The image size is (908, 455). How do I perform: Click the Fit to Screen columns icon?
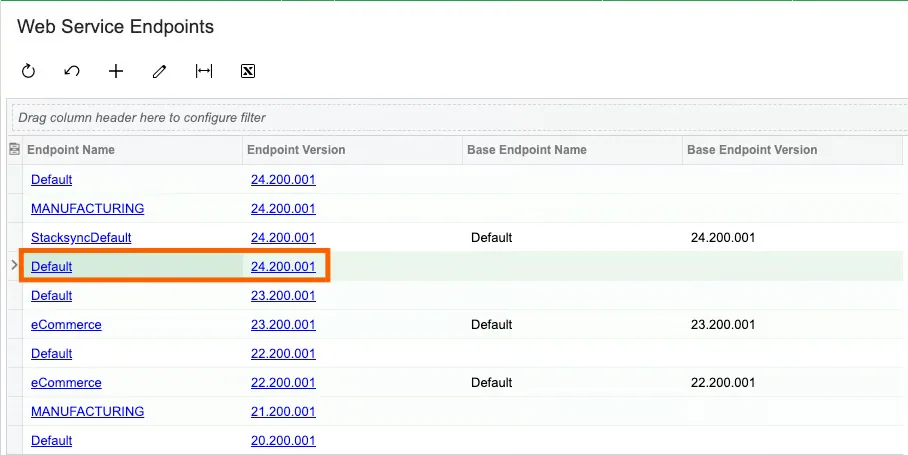tap(204, 71)
